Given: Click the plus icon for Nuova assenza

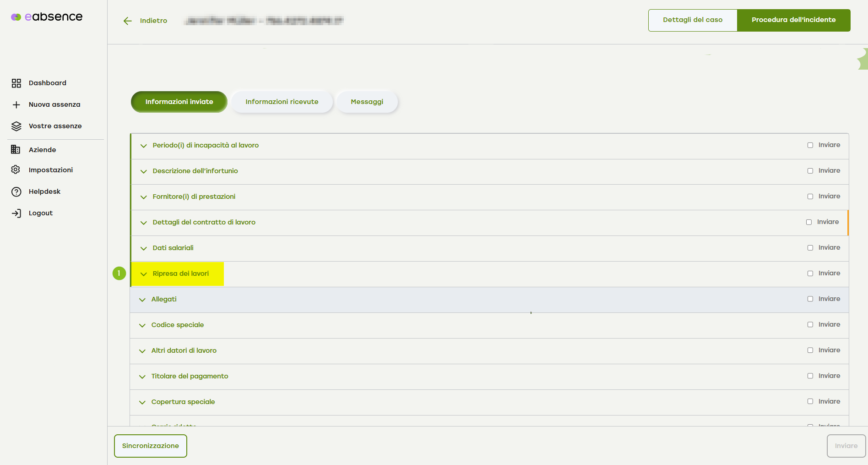Looking at the screenshot, I should pos(16,104).
